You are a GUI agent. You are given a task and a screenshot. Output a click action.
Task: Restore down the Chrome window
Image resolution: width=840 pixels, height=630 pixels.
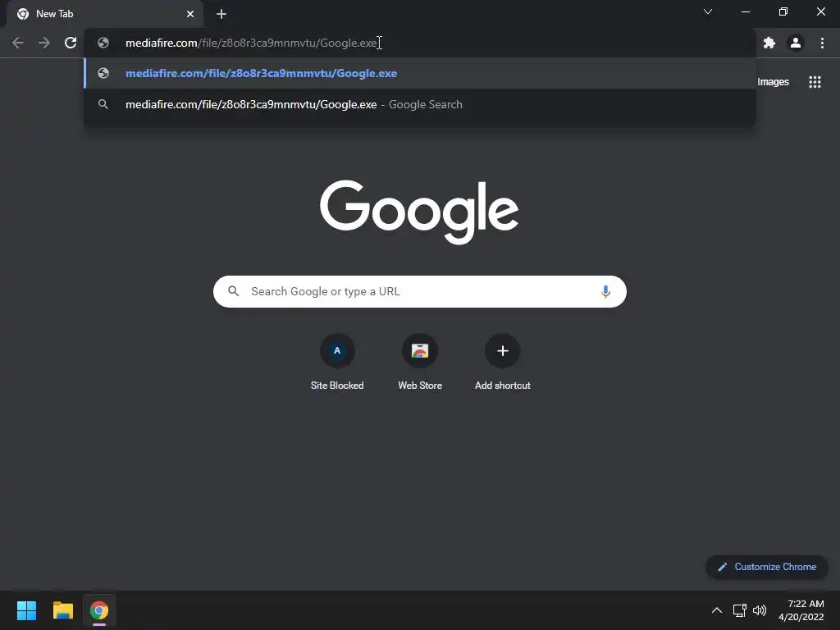click(x=783, y=11)
